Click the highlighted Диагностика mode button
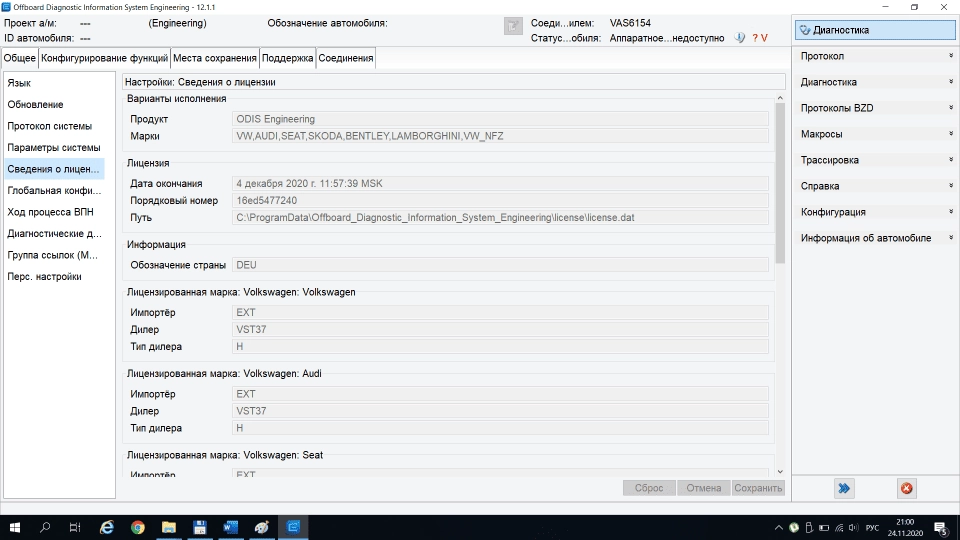 (x=876, y=30)
